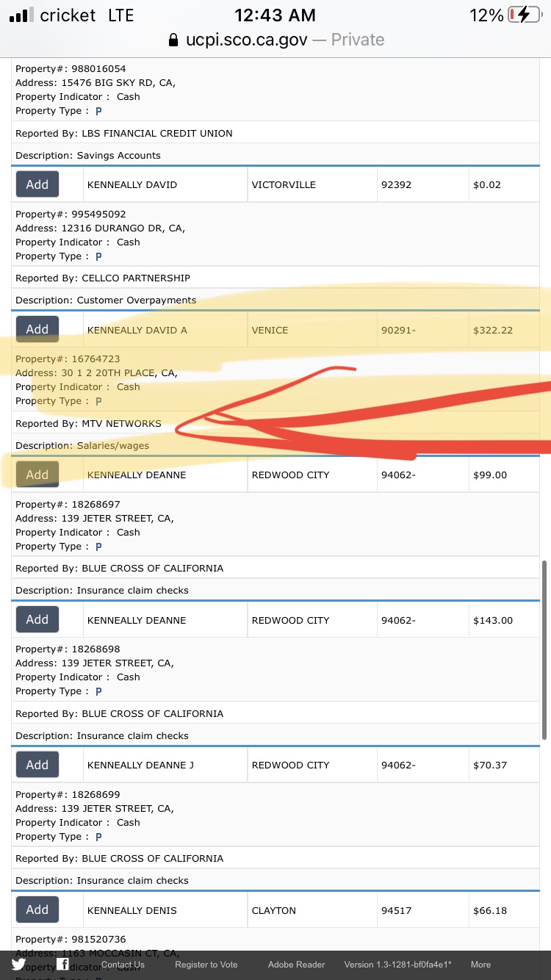Viewport: 551px width, 980px height.
Task: Open the Twitter icon link in footer
Action: [x=18, y=965]
